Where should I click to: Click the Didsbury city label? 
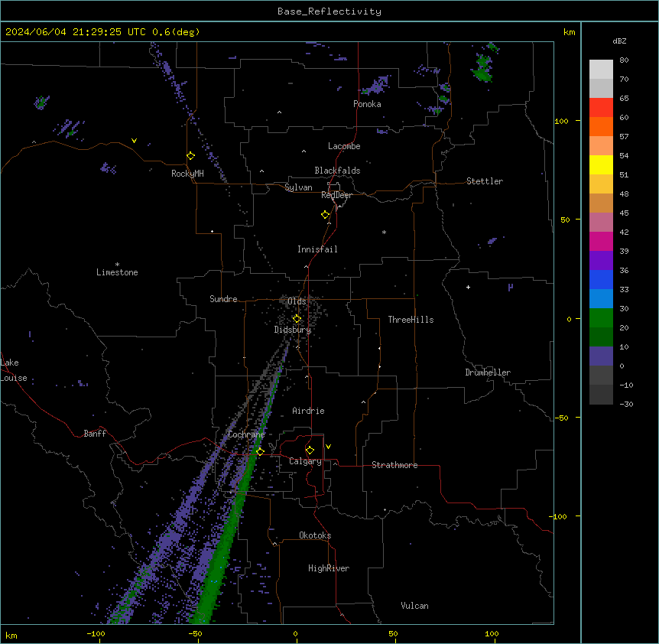[x=293, y=330]
